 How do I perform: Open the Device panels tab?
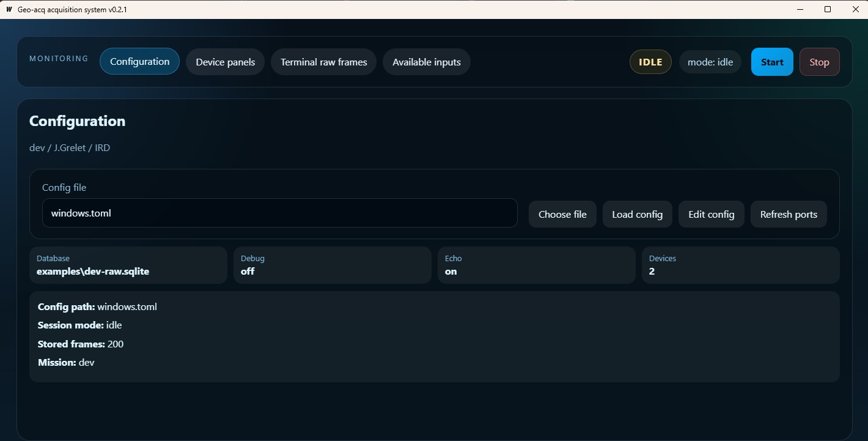pyautogui.click(x=225, y=62)
